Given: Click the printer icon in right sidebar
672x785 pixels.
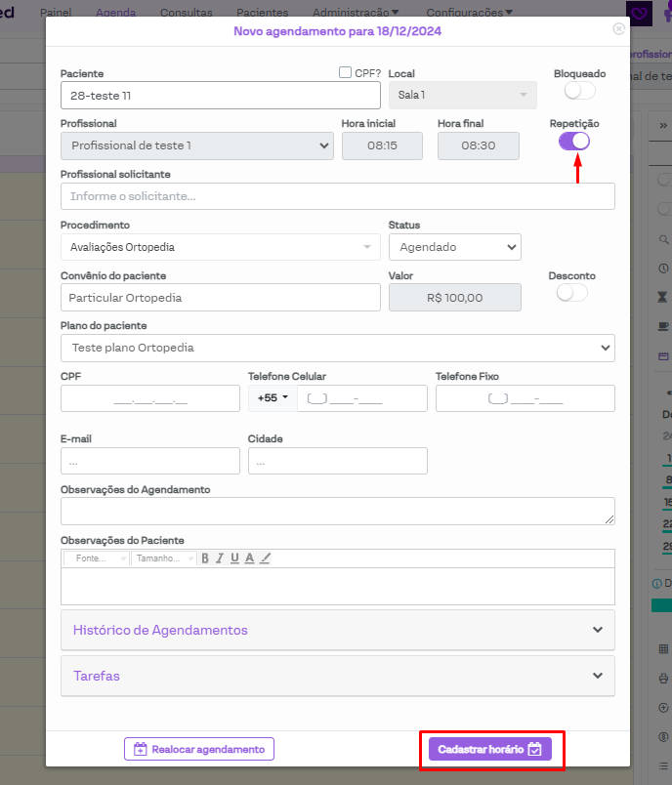Looking at the screenshot, I should pyautogui.click(x=664, y=679).
